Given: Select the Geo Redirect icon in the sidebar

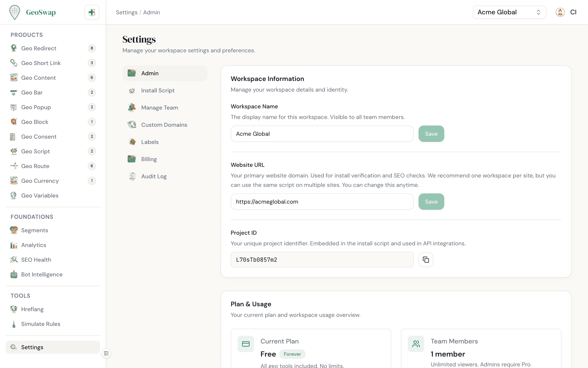Looking at the screenshot, I should pos(13,48).
